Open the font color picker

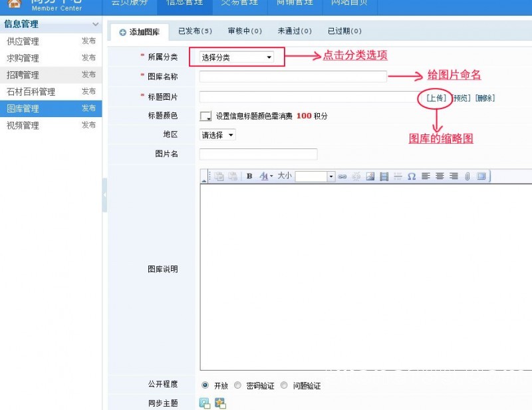coord(263,176)
